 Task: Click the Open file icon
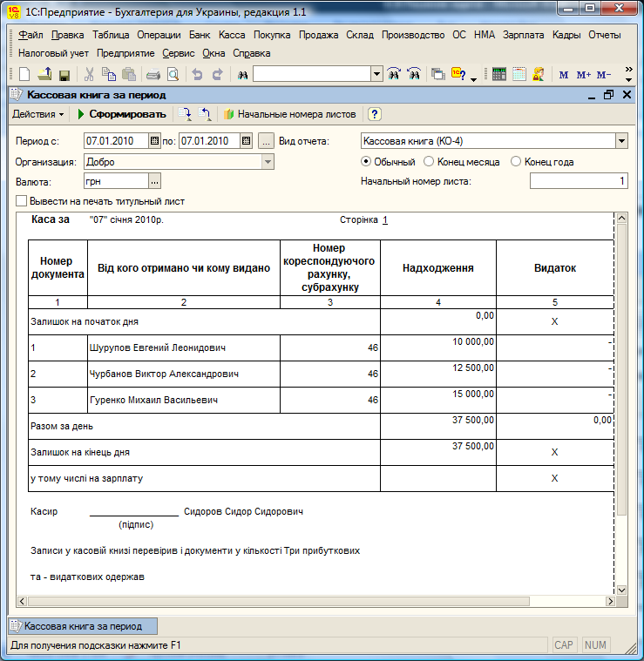coord(44,75)
